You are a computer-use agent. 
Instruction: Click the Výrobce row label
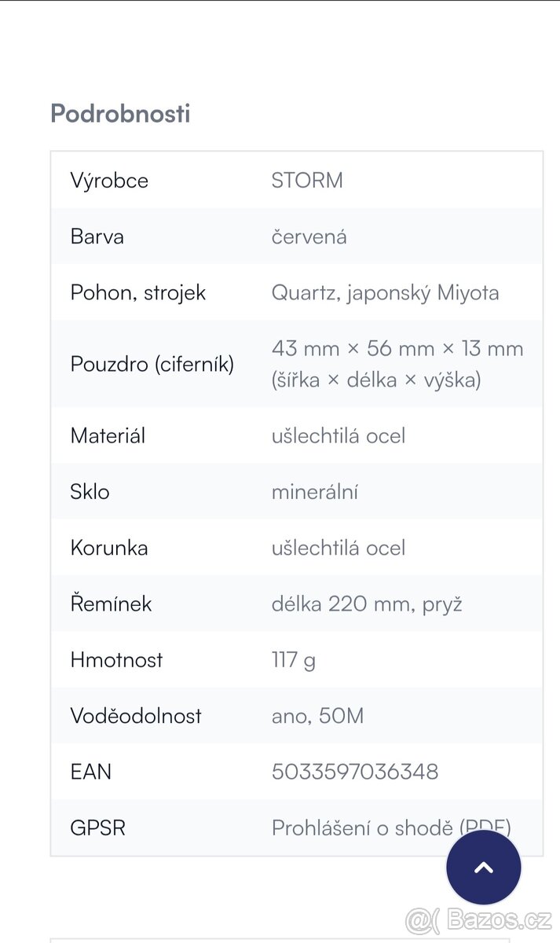[x=109, y=180]
